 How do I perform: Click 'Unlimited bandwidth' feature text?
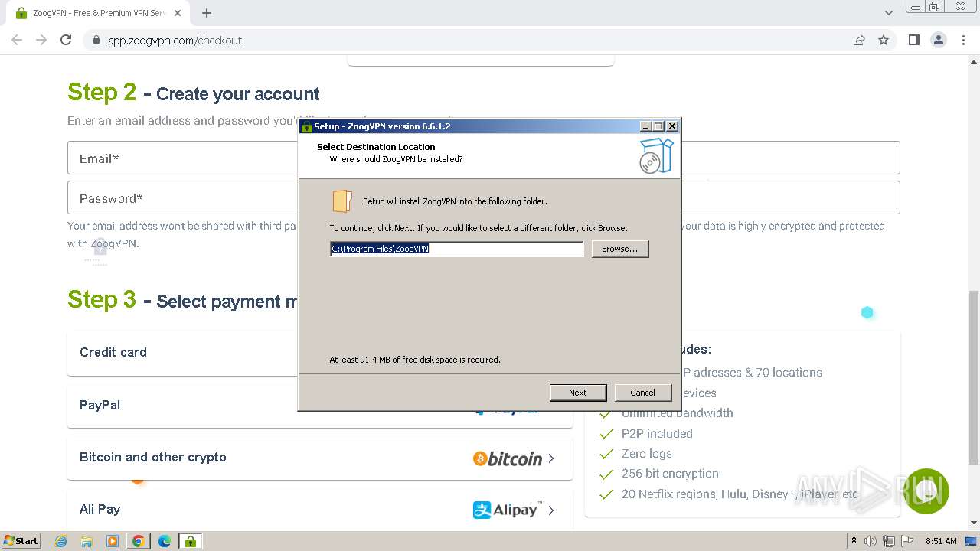point(678,413)
